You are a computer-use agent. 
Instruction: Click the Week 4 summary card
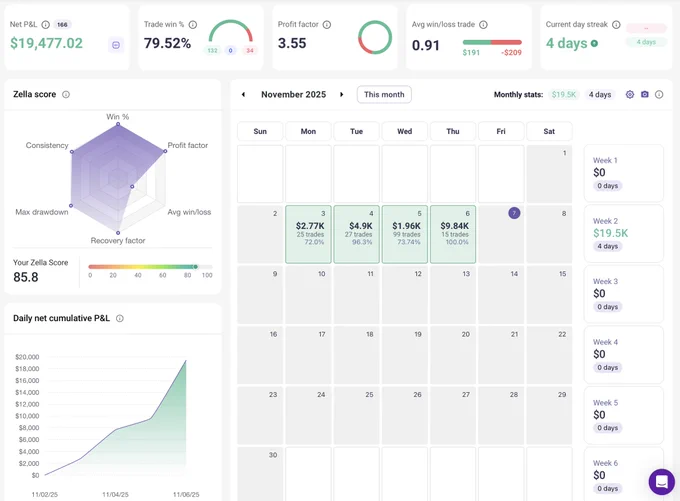pyautogui.click(x=624, y=354)
